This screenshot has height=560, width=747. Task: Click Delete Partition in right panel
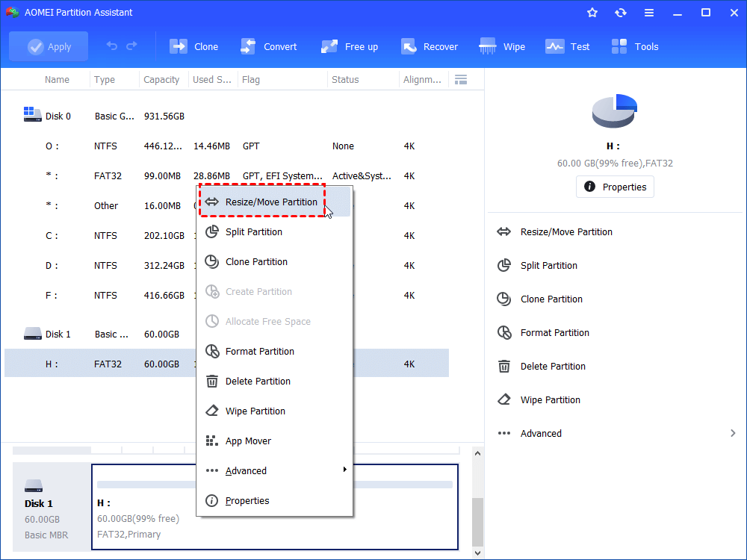pos(553,366)
